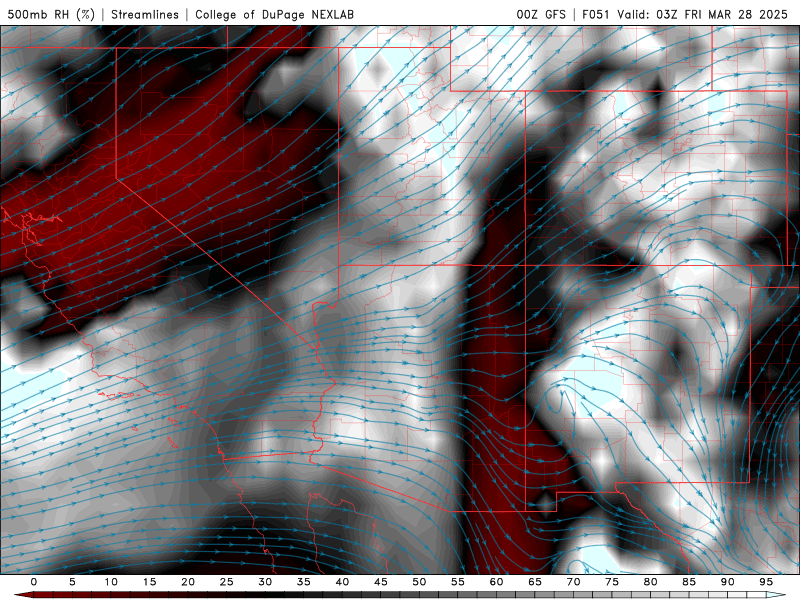The width and height of the screenshot is (800, 600).
Task: Select the '40' colorbar scale value
Action: coord(342,582)
